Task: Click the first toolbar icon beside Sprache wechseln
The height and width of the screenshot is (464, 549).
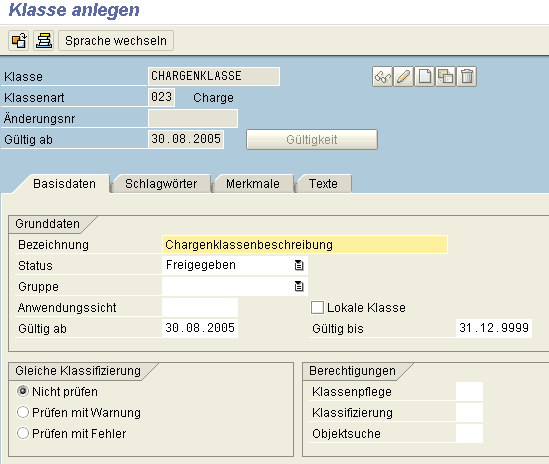Action: coord(19,41)
